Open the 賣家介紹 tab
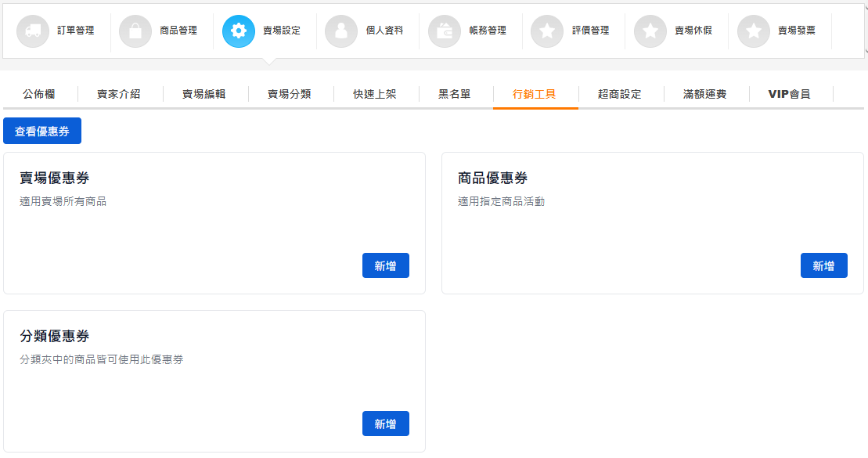 coord(119,94)
